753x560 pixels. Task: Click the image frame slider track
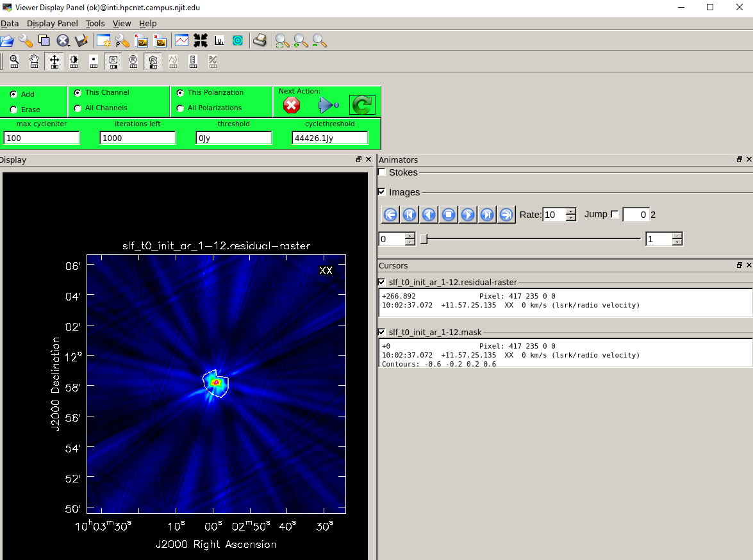[531, 239]
